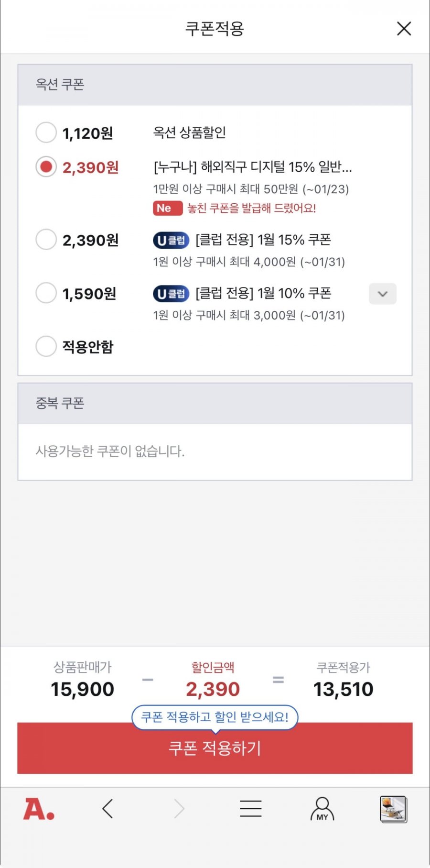Viewport: 430px width, 868px height.
Task: Select the 1,120원 옥션 상품할인 radio
Action: click(46, 132)
